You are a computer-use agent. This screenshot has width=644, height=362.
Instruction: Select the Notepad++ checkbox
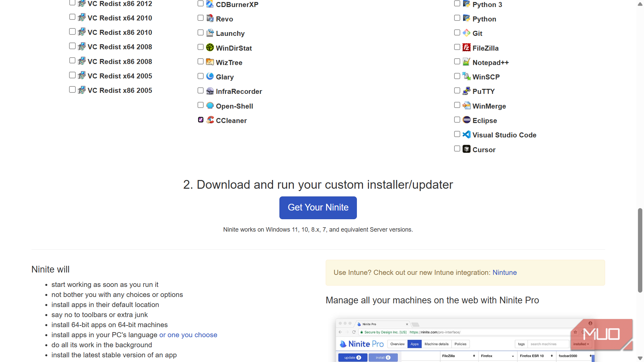(457, 61)
